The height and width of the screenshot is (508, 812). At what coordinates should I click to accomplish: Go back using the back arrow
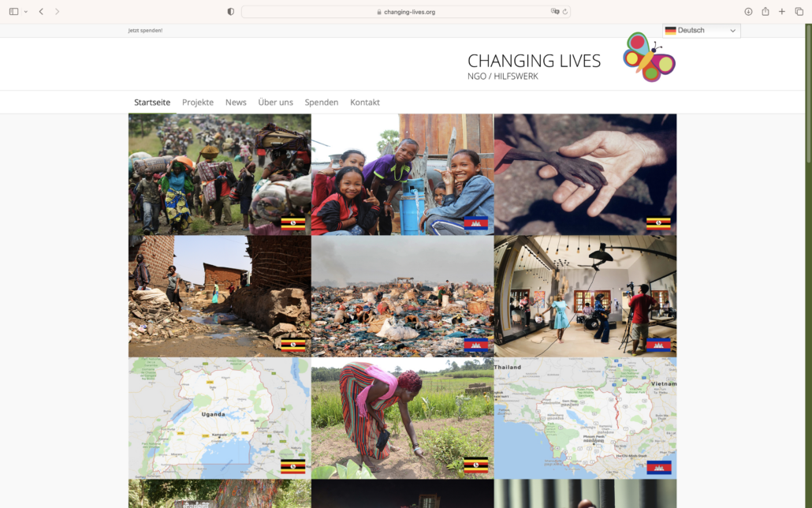point(41,11)
